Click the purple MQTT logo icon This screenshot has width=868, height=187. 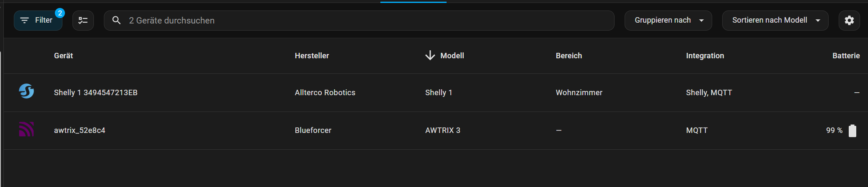click(x=26, y=130)
